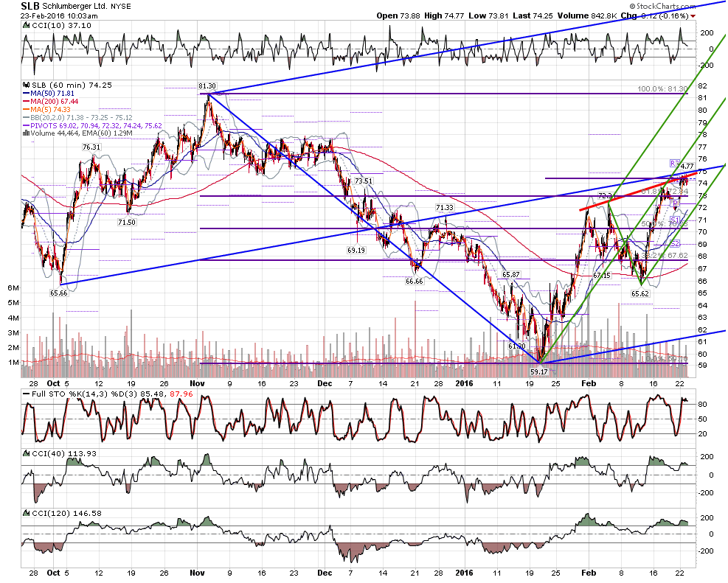This screenshot has width=728, height=583.
Task: Click the 6M volume axis label
Action: click(x=13, y=288)
